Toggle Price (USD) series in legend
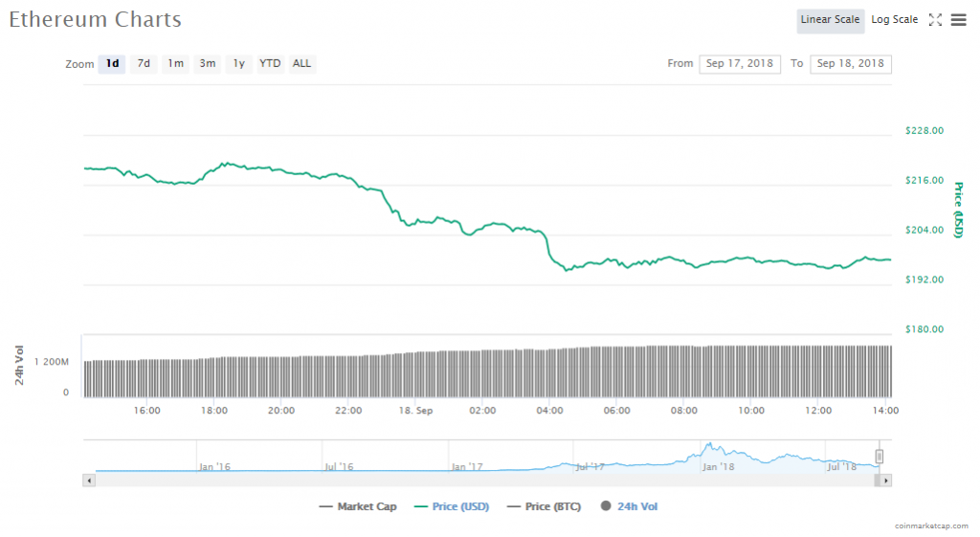 [x=451, y=506]
